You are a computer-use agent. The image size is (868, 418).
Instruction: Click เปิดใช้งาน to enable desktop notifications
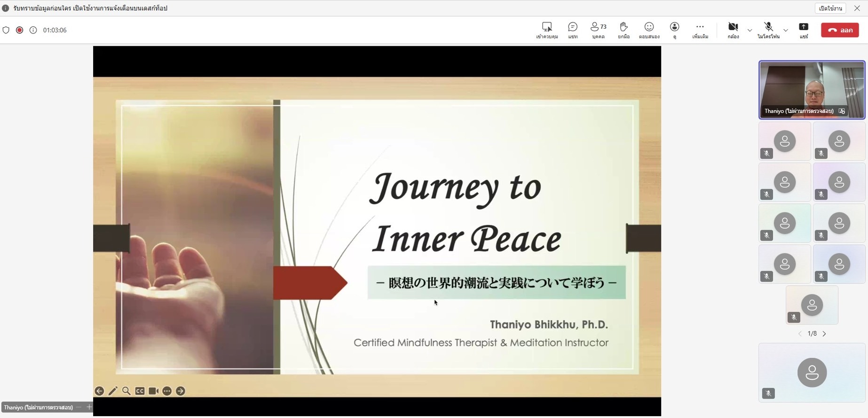pyautogui.click(x=830, y=8)
